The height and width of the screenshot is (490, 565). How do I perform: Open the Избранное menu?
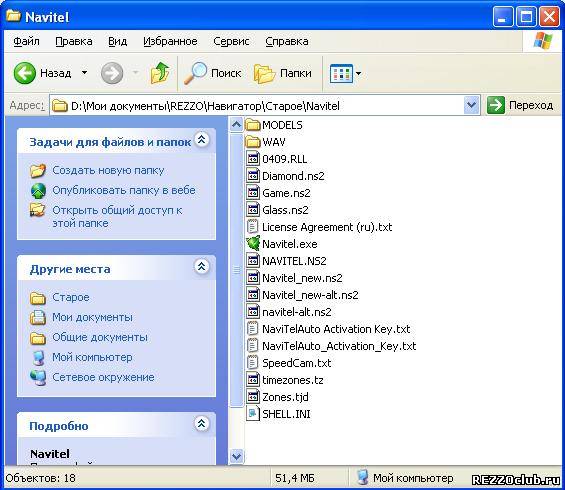170,41
